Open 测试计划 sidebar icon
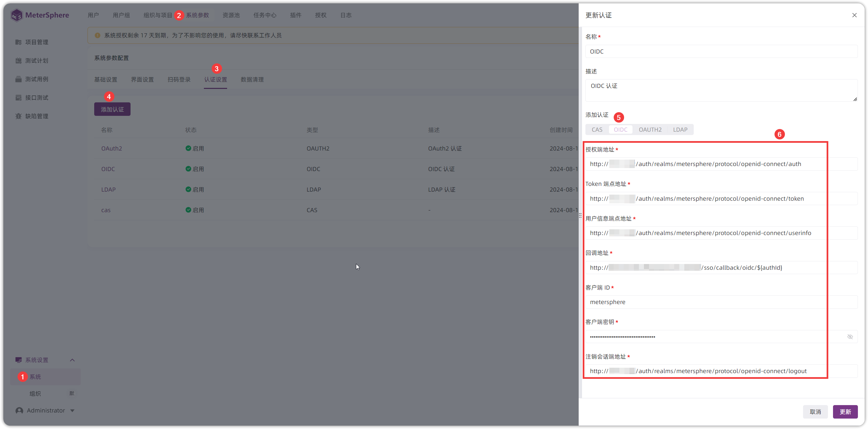 pyautogui.click(x=18, y=61)
